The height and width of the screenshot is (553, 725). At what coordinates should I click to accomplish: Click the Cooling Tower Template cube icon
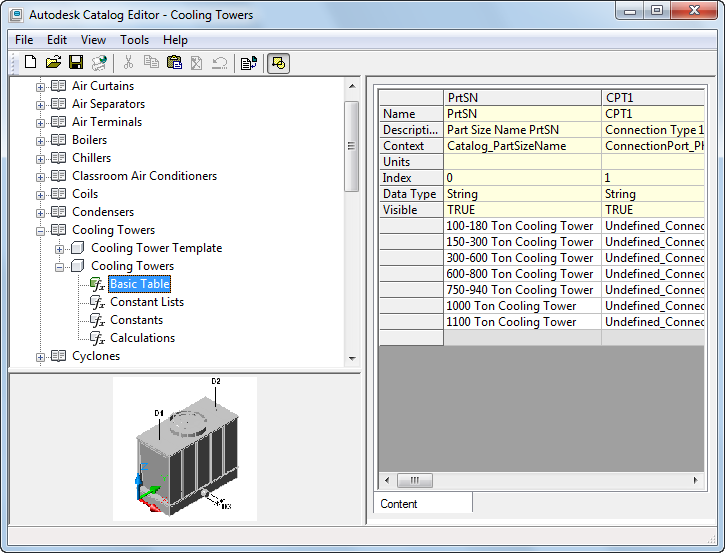click(78, 248)
